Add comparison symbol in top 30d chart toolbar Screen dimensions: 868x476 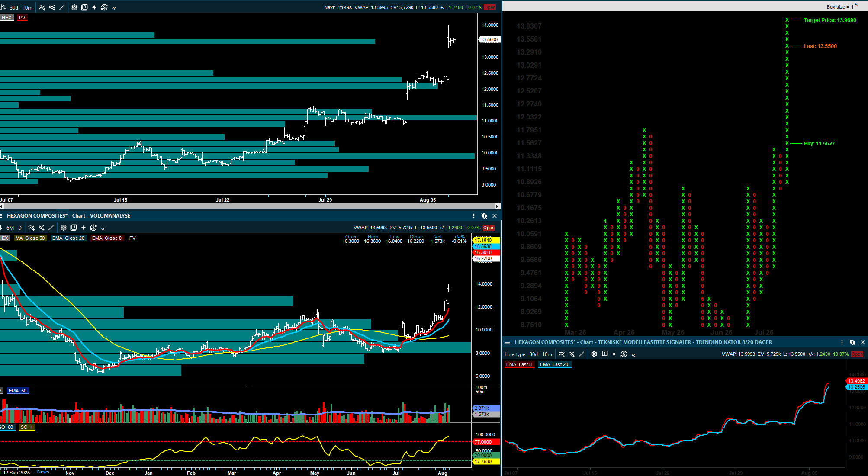point(52,7)
